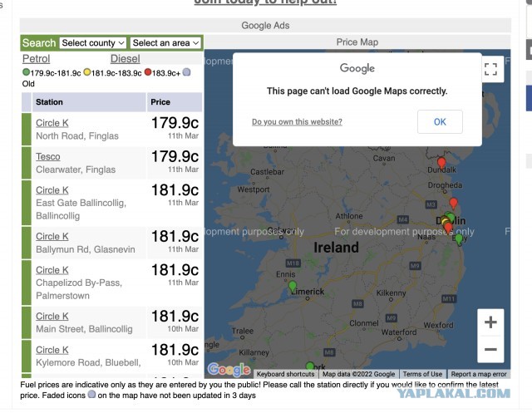Screen dimensions: 532x418
Task: Open the 'Do you own this website?' link
Action: point(297,122)
